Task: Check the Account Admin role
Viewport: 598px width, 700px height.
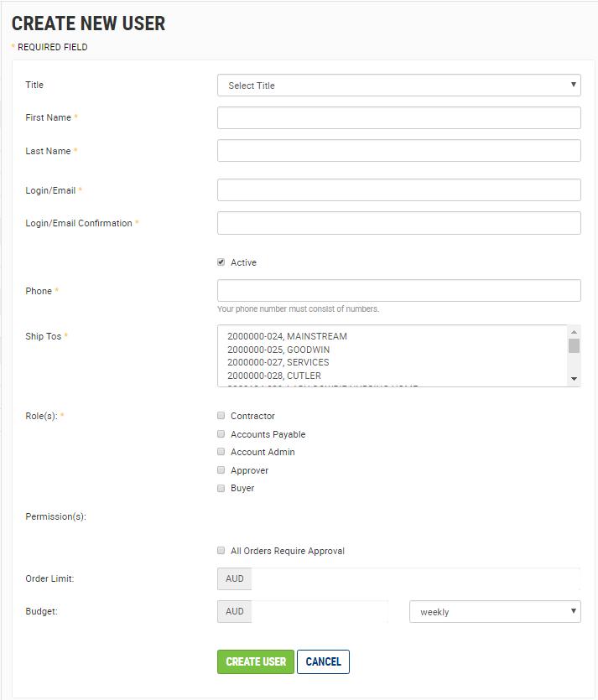Action: coord(221,452)
